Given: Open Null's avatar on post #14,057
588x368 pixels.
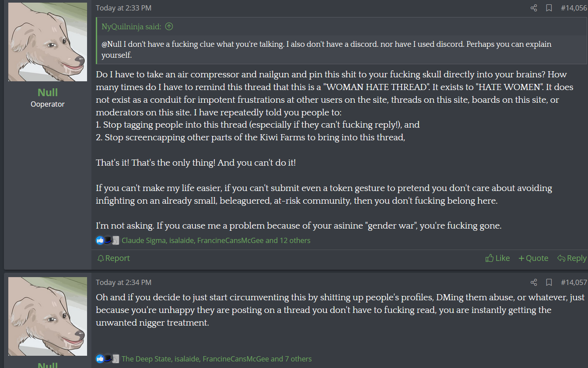Looking at the screenshot, I should pyautogui.click(x=48, y=316).
